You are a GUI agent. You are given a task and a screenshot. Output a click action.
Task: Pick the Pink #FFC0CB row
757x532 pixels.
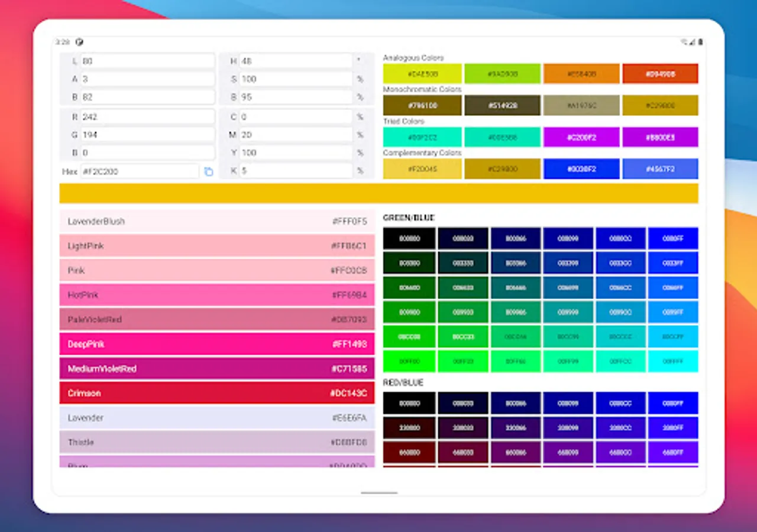point(217,270)
